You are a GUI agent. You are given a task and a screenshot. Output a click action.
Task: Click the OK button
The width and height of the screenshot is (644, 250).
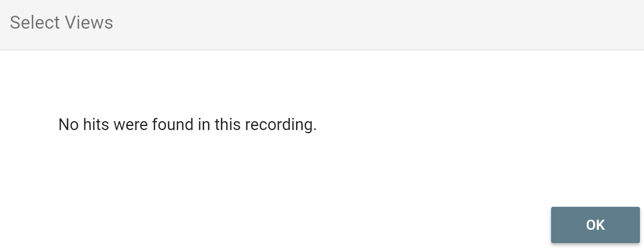coord(595,225)
